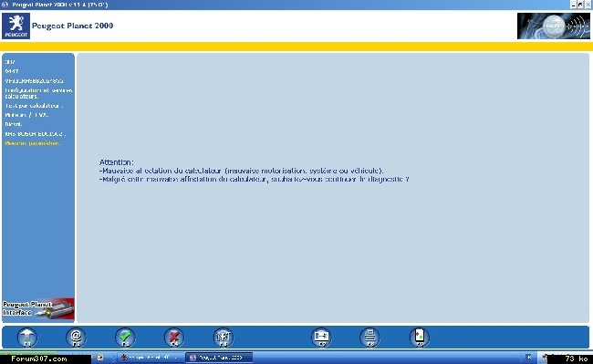The image size is (593, 364).
Task: Click the F1 up-arrow back icon
Action: tap(27, 338)
